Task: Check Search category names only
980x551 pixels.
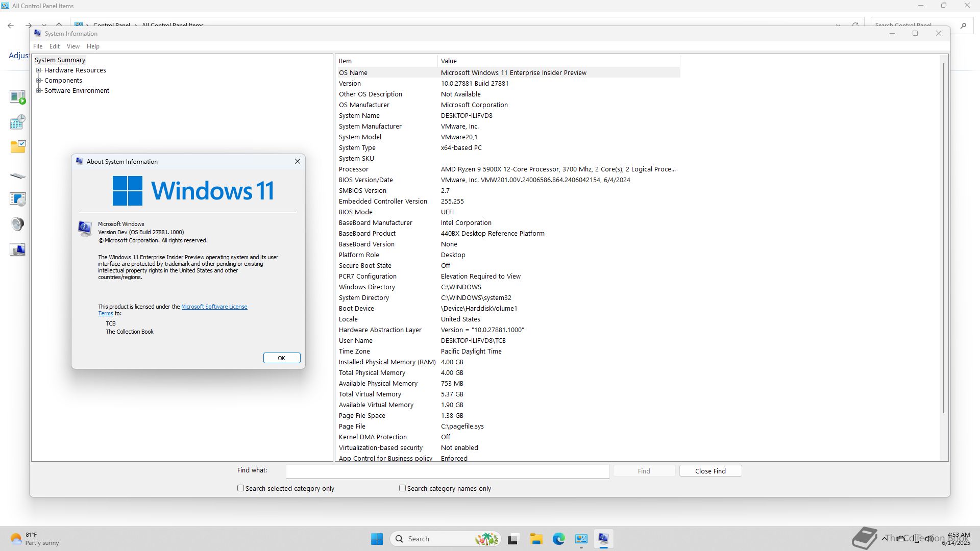Action: (403, 488)
